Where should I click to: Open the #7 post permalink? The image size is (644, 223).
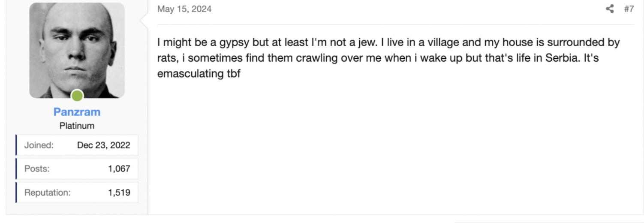point(629,9)
